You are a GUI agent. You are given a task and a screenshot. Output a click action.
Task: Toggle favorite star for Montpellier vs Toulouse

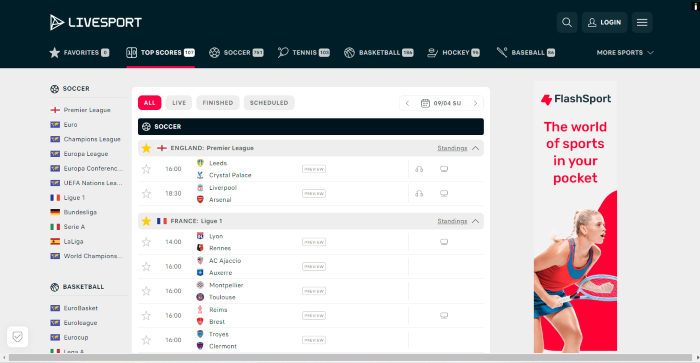[146, 291]
